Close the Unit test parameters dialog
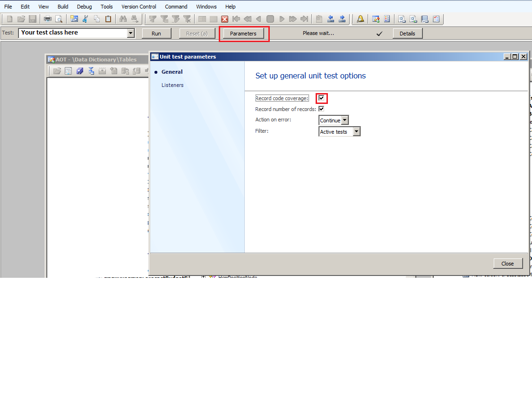This screenshot has height=403, width=532. pos(507,264)
